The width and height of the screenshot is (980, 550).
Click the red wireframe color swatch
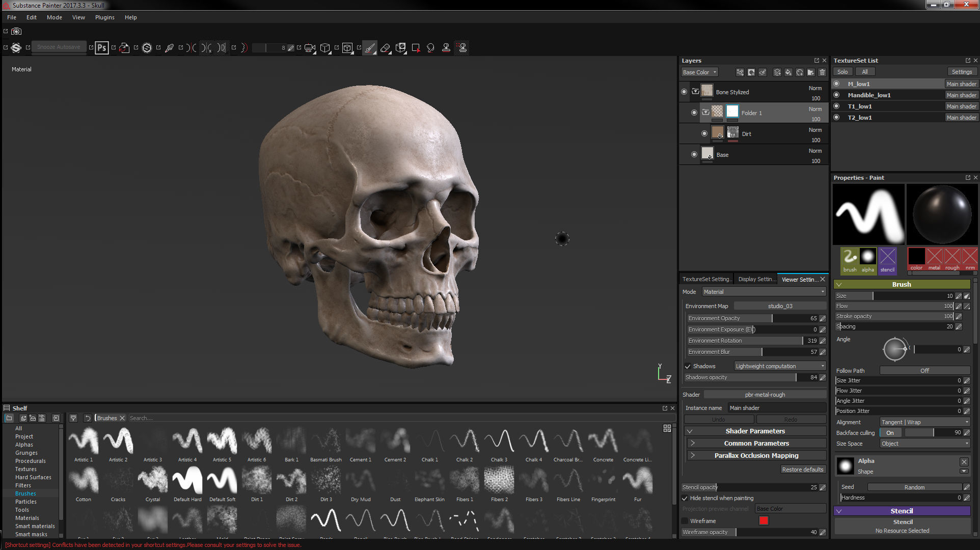(x=763, y=520)
